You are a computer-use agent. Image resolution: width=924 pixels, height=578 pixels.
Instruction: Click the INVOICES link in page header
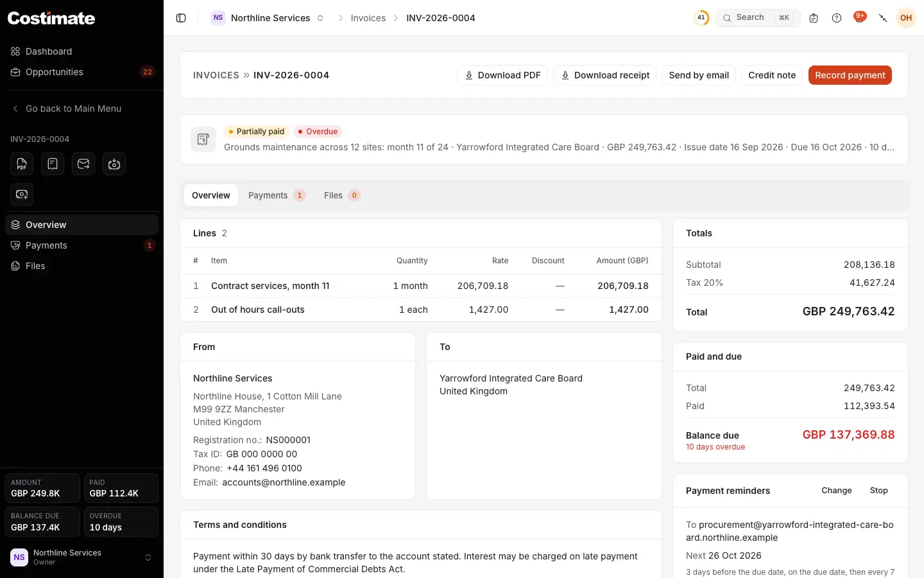(216, 75)
